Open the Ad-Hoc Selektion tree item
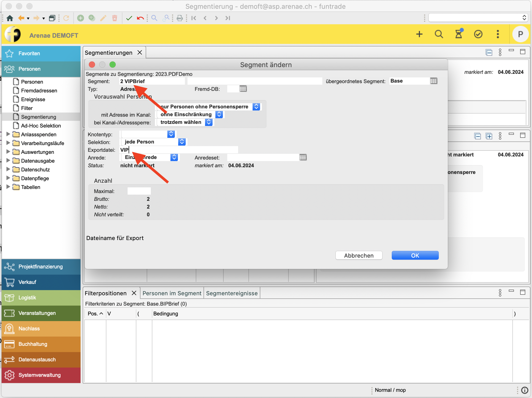The height and width of the screenshot is (398, 532). click(x=41, y=126)
